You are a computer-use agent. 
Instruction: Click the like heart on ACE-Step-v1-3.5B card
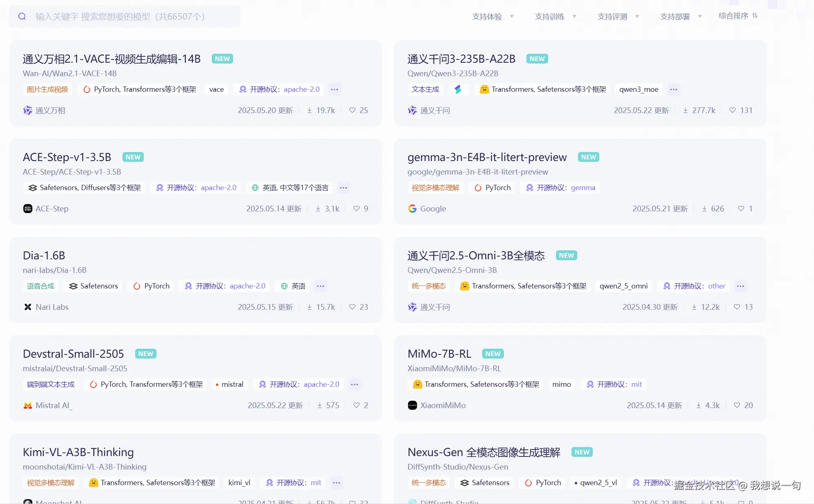click(356, 209)
